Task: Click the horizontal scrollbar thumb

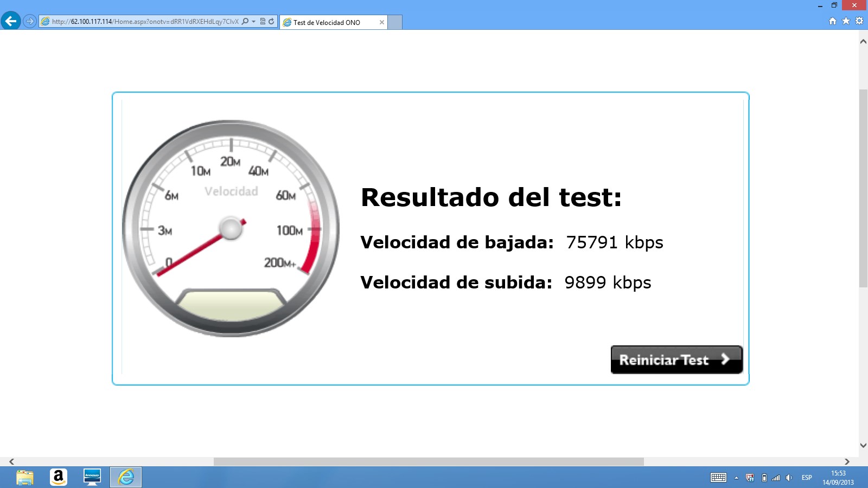Action: [x=429, y=461]
